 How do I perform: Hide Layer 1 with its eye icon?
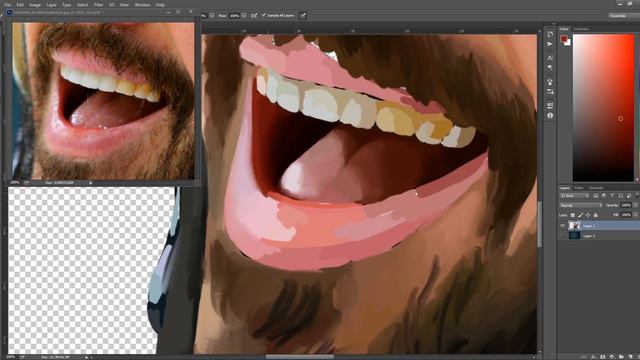coord(562,226)
